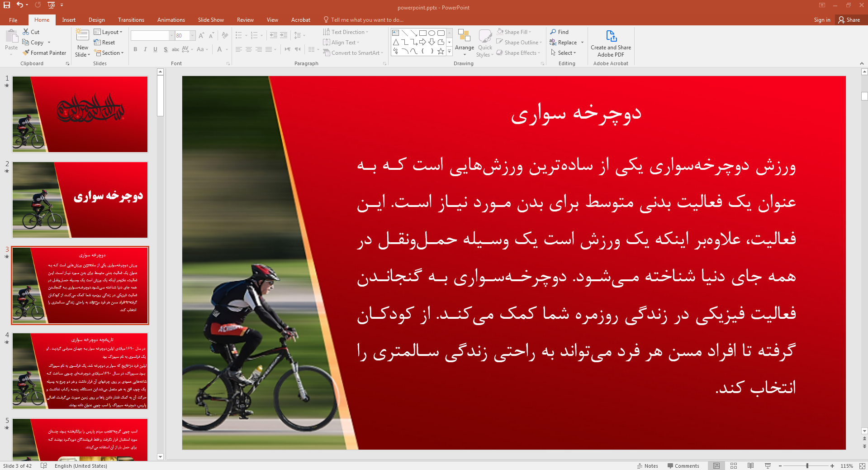Screen dimensions: 868x470
Task: Click thumbnail pane scroll down arrow
Action: pyautogui.click(x=160, y=457)
